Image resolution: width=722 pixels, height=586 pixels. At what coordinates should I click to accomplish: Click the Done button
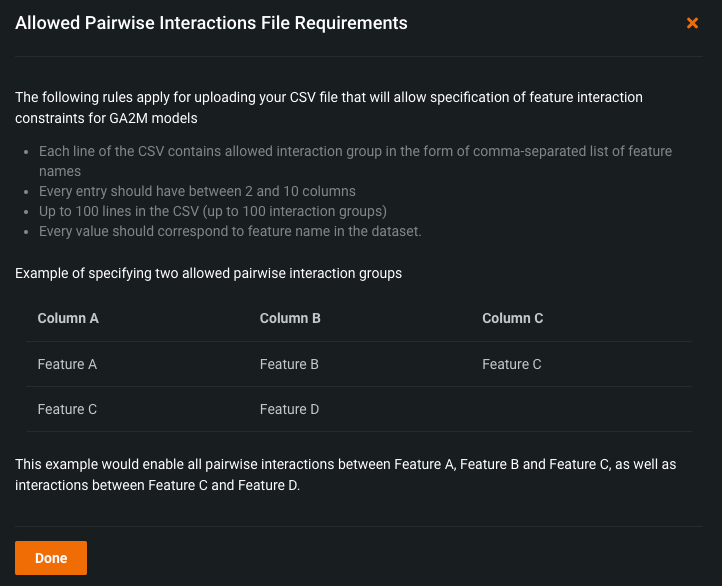(51, 558)
